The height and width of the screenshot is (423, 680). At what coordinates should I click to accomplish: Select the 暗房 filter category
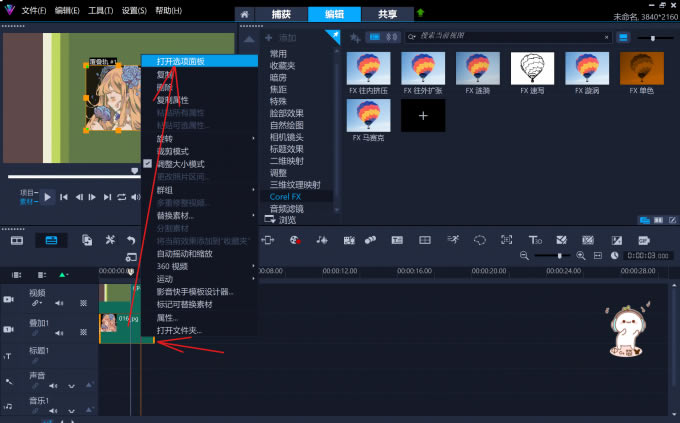coord(278,78)
